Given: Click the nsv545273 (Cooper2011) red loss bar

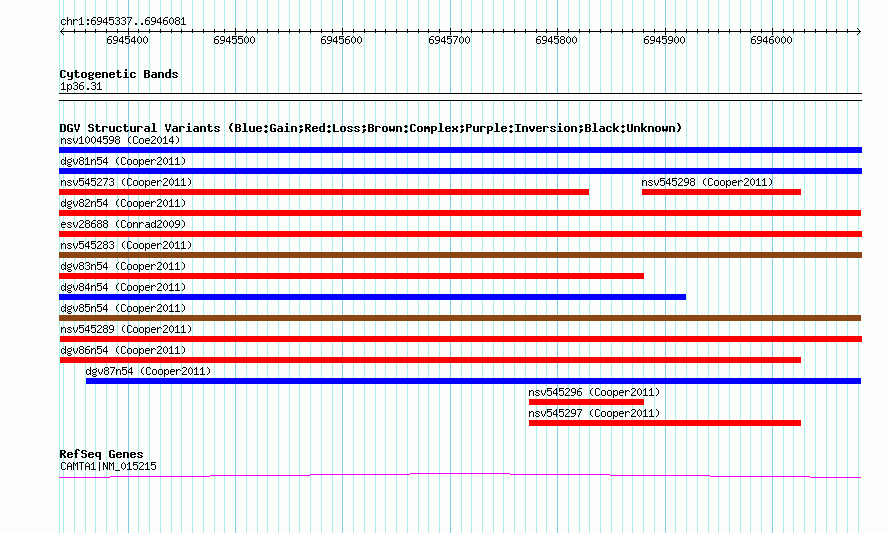Looking at the screenshot, I should tap(324, 192).
